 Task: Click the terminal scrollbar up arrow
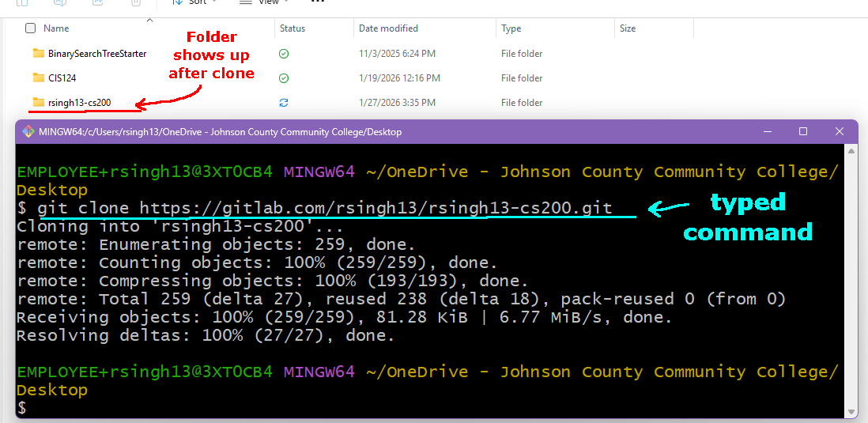(852, 150)
